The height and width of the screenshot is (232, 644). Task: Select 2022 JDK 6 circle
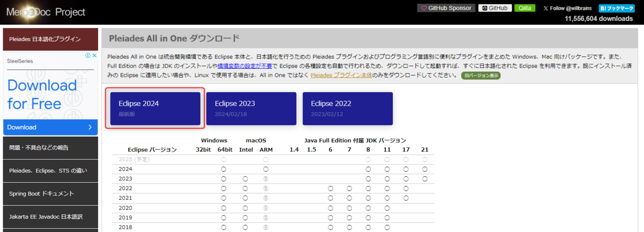[x=331, y=189]
